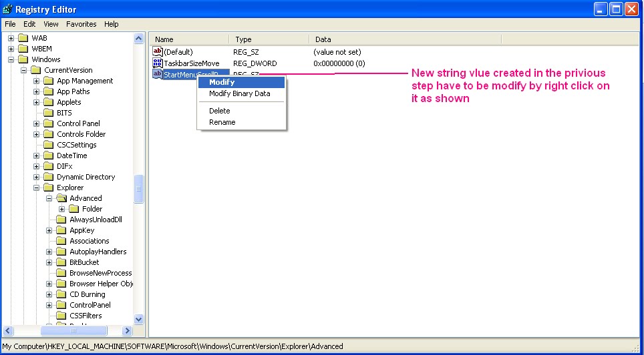The width and height of the screenshot is (644, 355).
Task: Choose Rename in the context menu
Action: point(242,122)
